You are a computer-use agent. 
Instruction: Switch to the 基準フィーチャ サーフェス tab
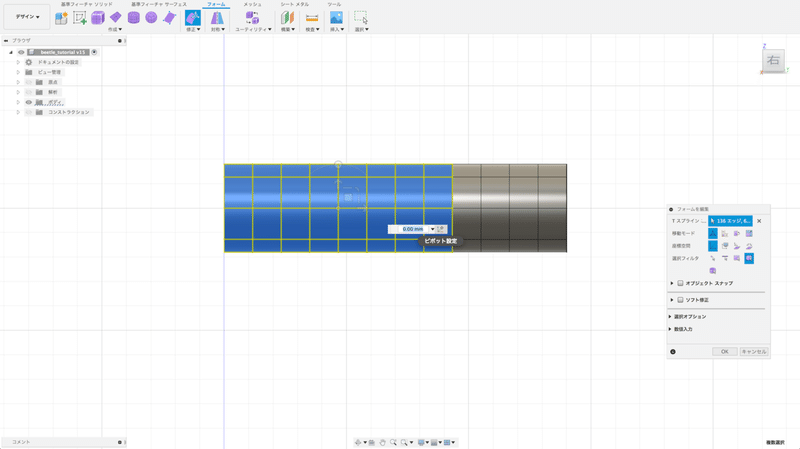point(159,4)
